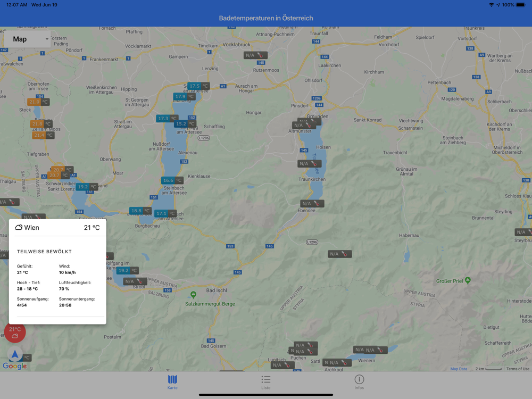Viewport: 532px width, 399px height.
Task: Open the Terms of Use link
Action: pos(518,369)
